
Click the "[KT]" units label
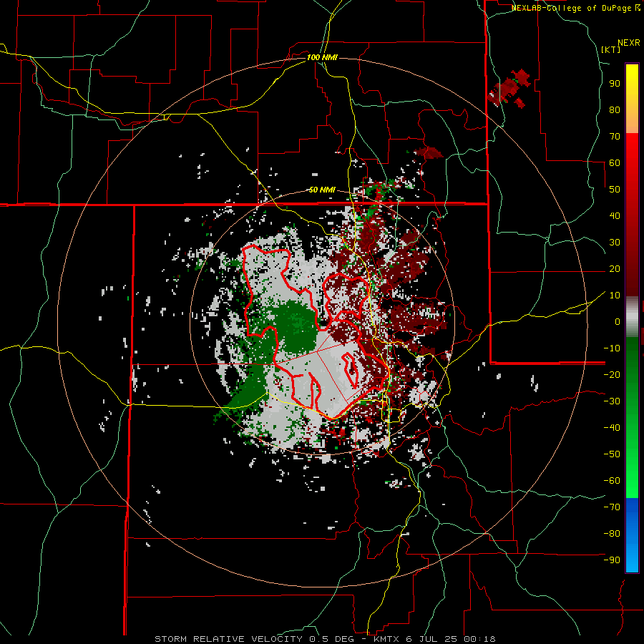[611, 49]
